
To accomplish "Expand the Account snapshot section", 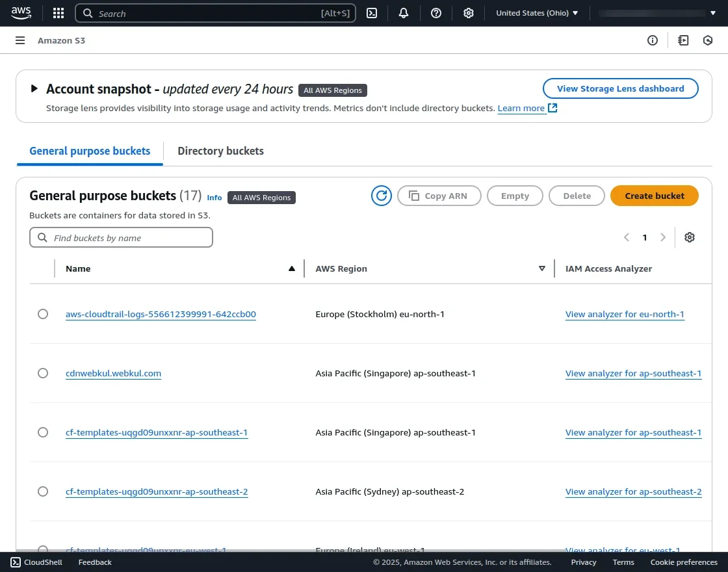I will tap(34, 88).
